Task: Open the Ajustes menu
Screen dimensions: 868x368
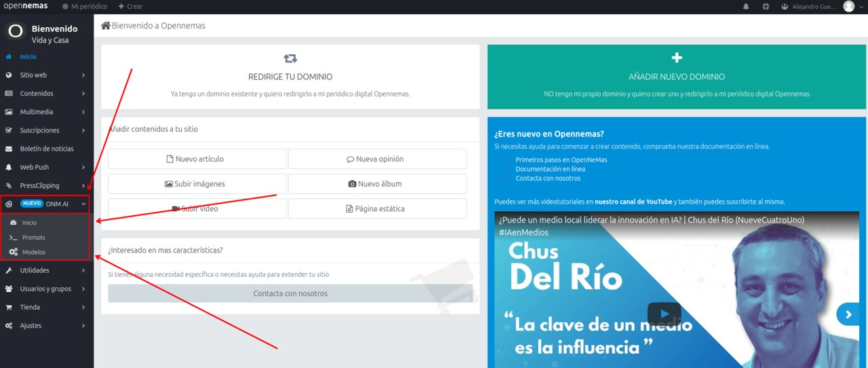Action: click(x=31, y=325)
